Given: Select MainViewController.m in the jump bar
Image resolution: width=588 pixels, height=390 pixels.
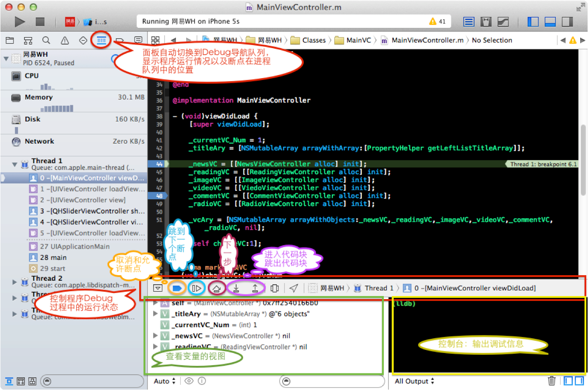Looking at the screenshot, I should 427,40.
